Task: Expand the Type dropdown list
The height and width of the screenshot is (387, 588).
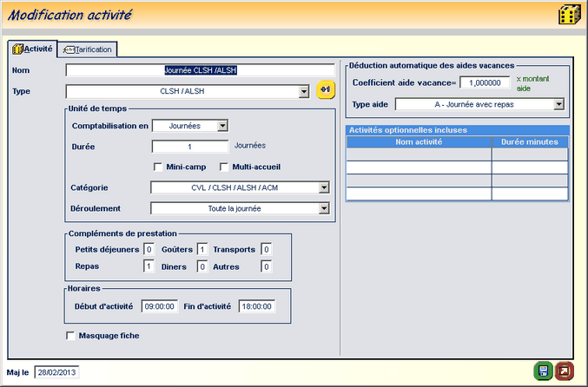Action: (x=304, y=90)
